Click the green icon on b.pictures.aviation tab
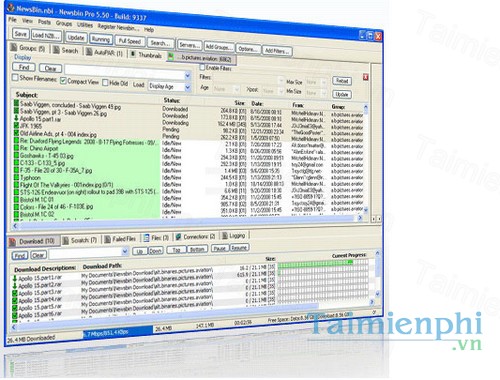This screenshot has height=380, width=500. pos(171,57)
